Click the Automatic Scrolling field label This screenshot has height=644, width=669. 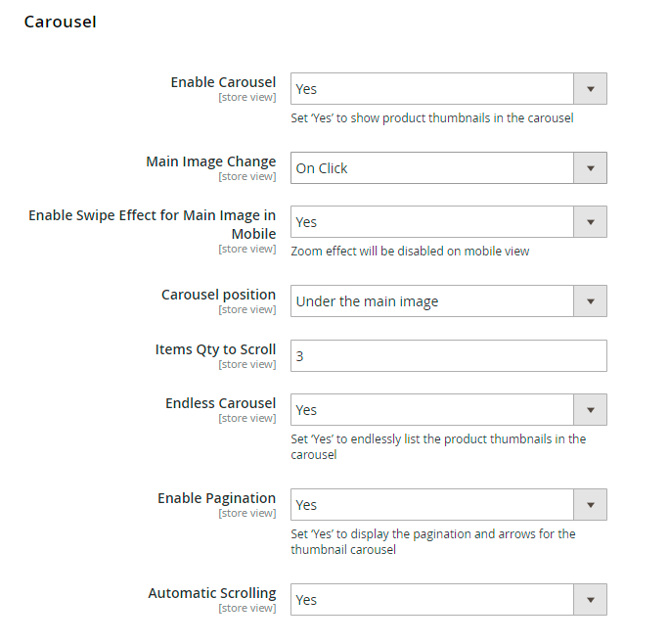[212, 593]
